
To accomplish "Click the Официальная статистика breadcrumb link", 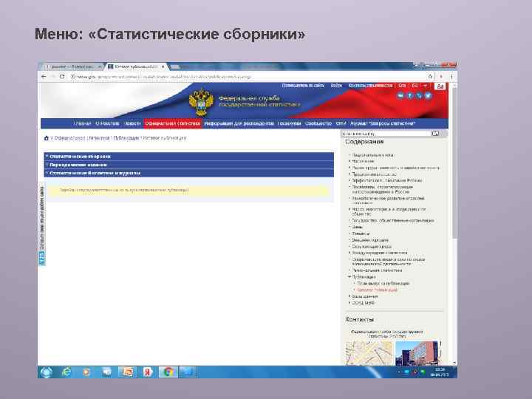I will [x=82, y=138].
